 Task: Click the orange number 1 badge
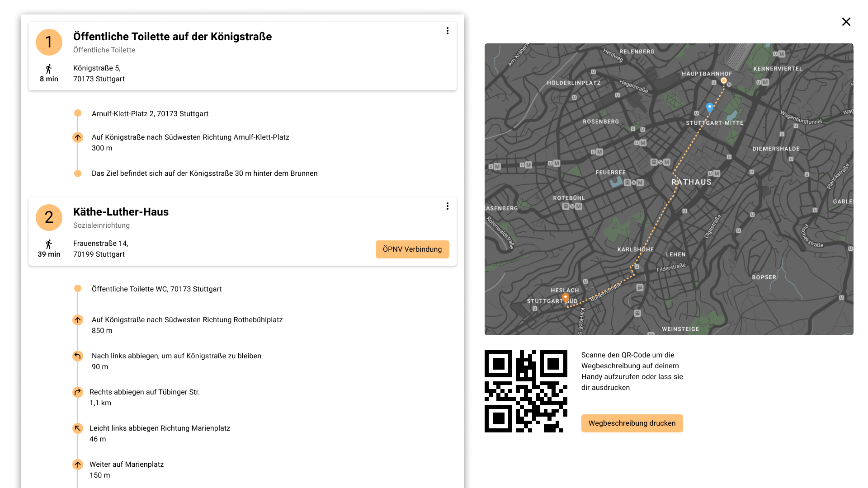(x=49, y=42)
